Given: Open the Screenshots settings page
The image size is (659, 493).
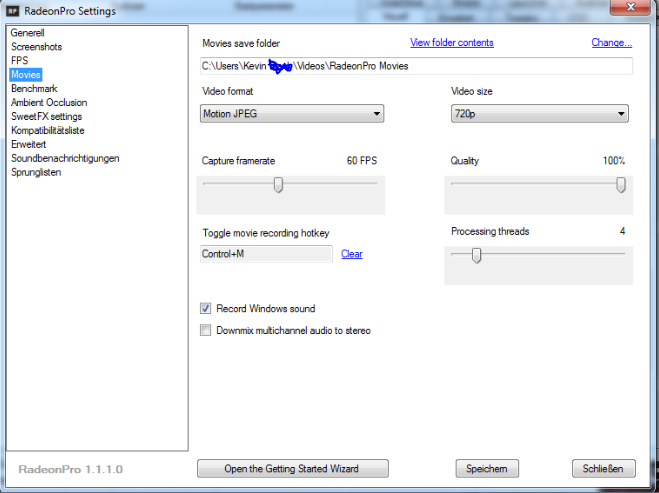Looking at the screenshot, I should click(37, 47).
